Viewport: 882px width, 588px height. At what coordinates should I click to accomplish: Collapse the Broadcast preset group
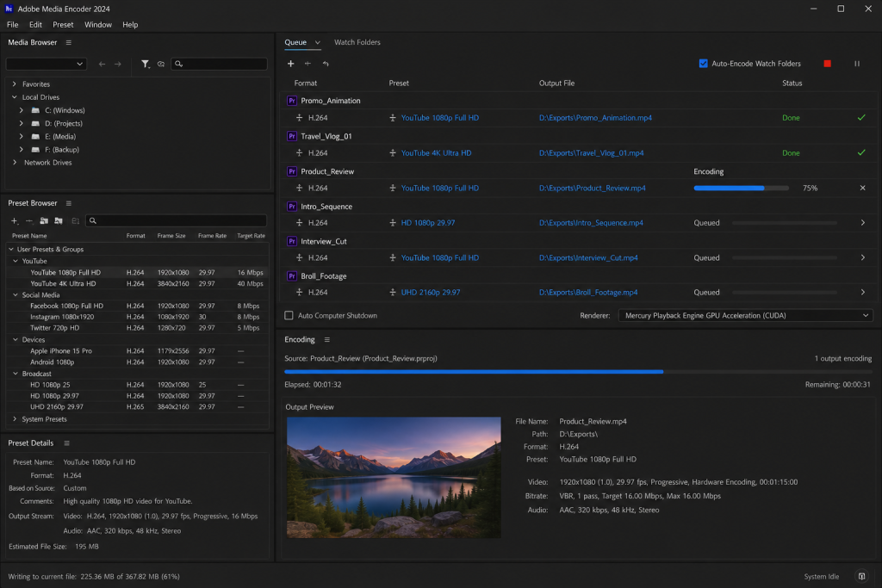[16, 374]
